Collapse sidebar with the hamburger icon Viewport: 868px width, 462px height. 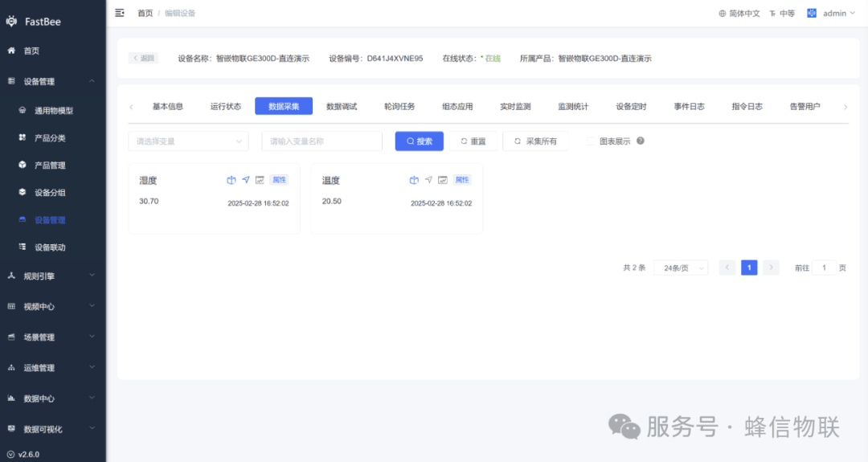click(120, 13)
